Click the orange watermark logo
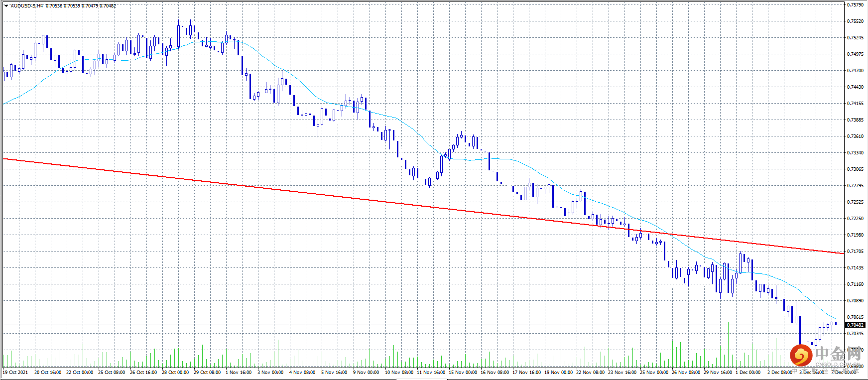This screenshot has width=868, height=380. pos(801,355)
